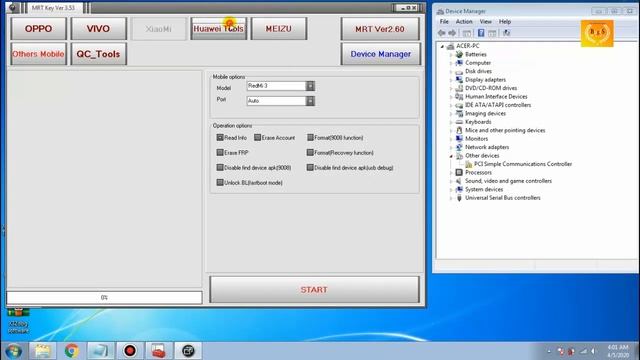This screenshot has height=360, width=640.
Task: Click the Sound, video and game controllers icon
Action: [459, 181]
